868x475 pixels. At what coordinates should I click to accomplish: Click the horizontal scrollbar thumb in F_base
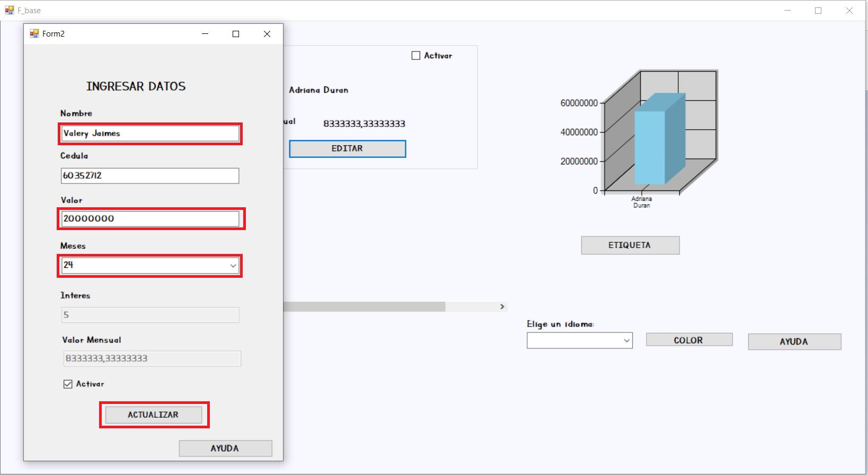[364, 307]
